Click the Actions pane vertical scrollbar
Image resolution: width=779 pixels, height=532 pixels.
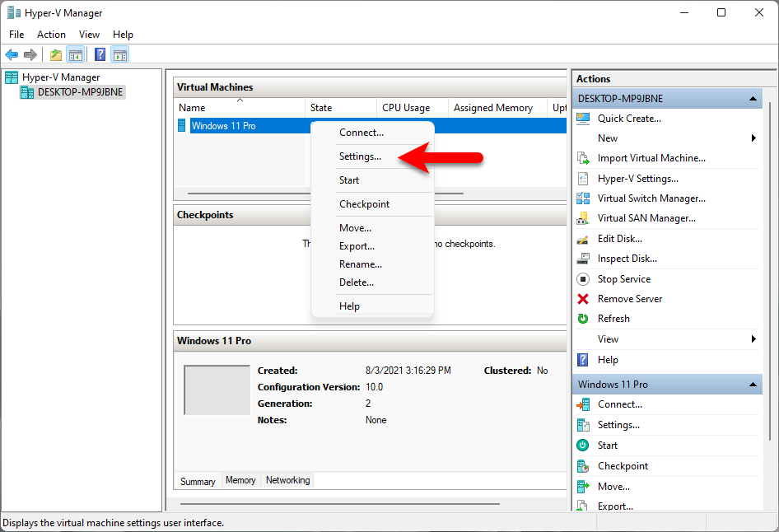click(x=770, y=271)
